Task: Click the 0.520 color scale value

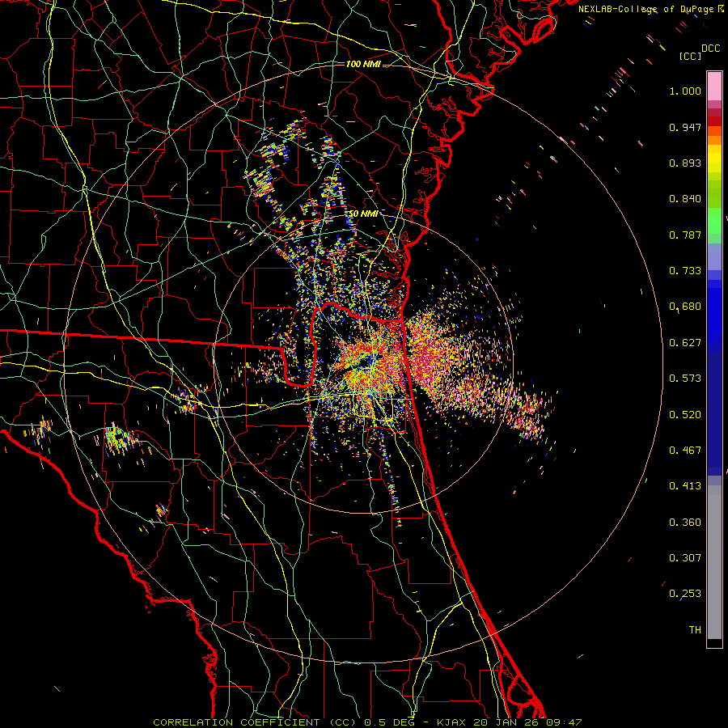Action: pyautogui.click(x=685, y=415)
